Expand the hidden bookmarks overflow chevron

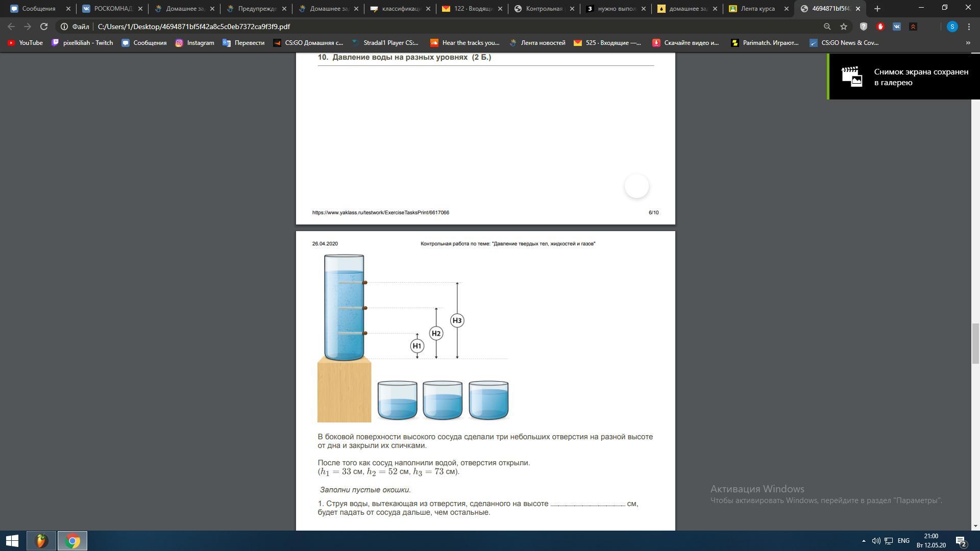968,43
